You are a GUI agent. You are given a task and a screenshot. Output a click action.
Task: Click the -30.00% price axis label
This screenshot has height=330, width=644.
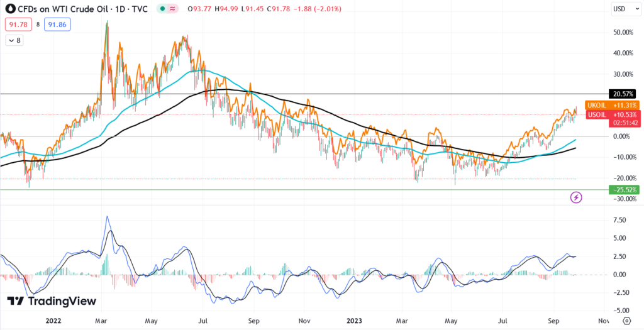pos(625,199)
